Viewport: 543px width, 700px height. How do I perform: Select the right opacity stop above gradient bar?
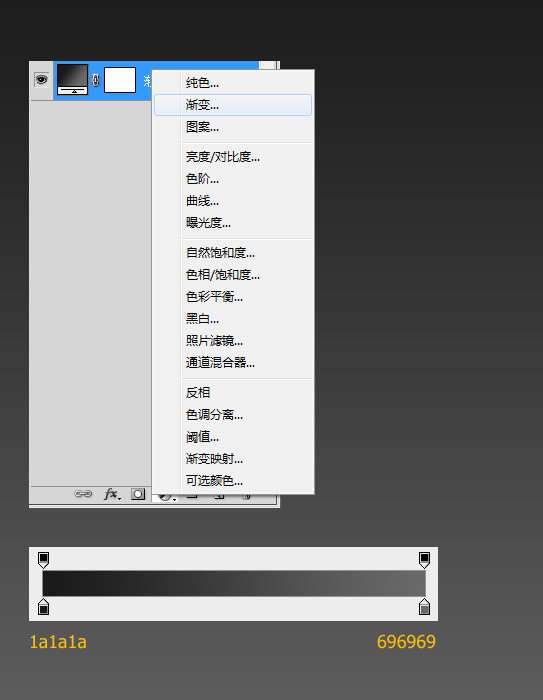tap(424, 560)
